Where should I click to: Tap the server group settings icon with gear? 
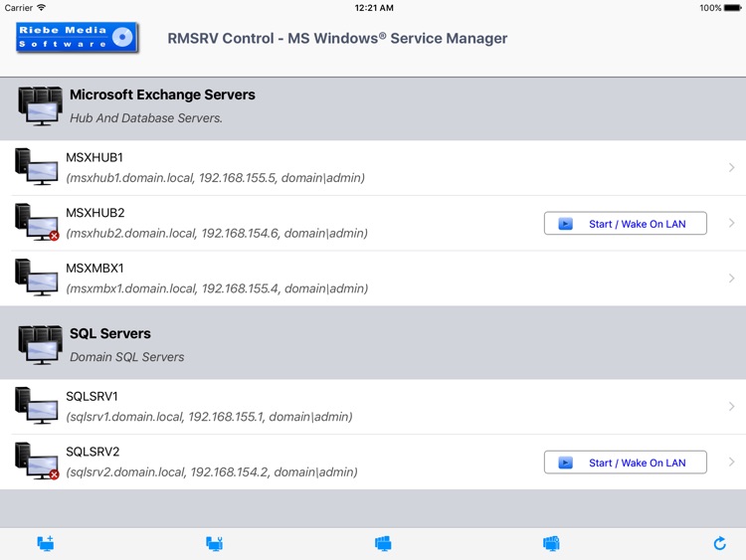pyautogui.click(x=551, y=543)
